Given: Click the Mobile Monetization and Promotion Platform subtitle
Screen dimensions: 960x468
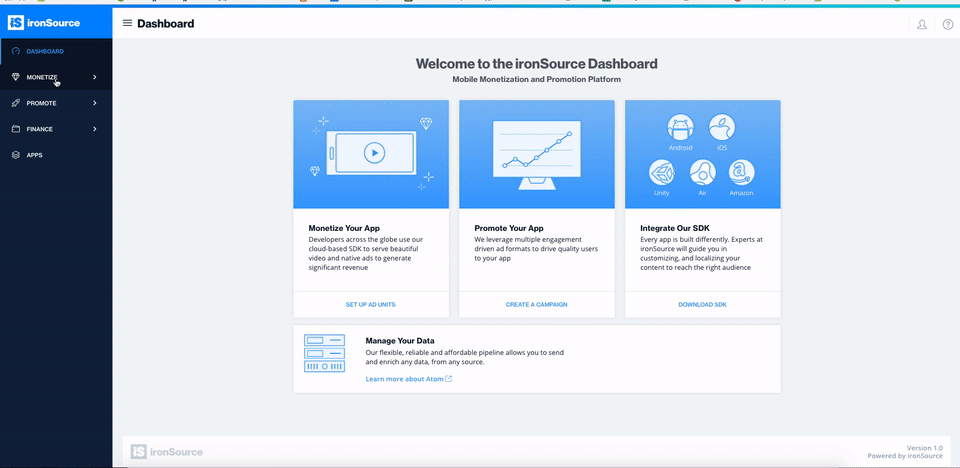Looking at the screenshot, I should [x=536, y=80].
